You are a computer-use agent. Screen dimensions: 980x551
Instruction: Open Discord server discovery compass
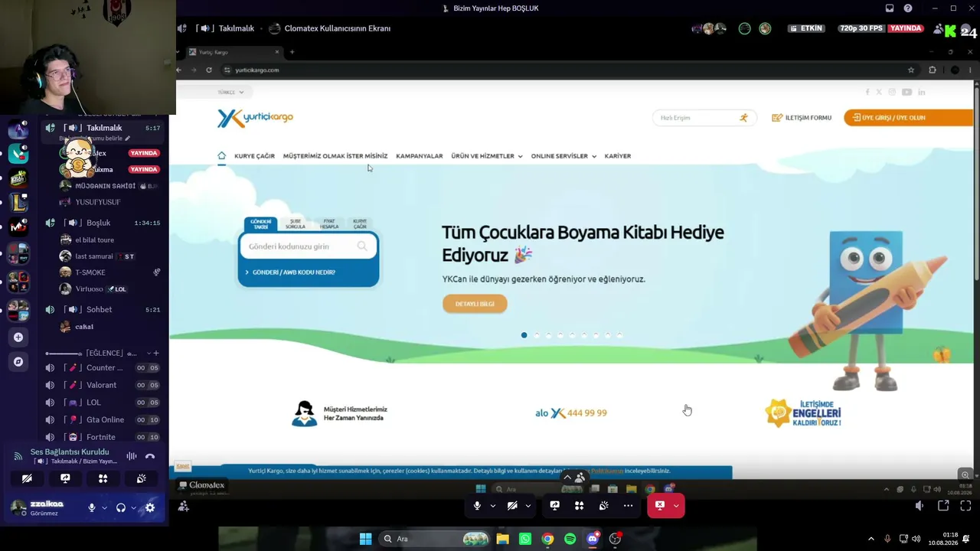(18, 361)
